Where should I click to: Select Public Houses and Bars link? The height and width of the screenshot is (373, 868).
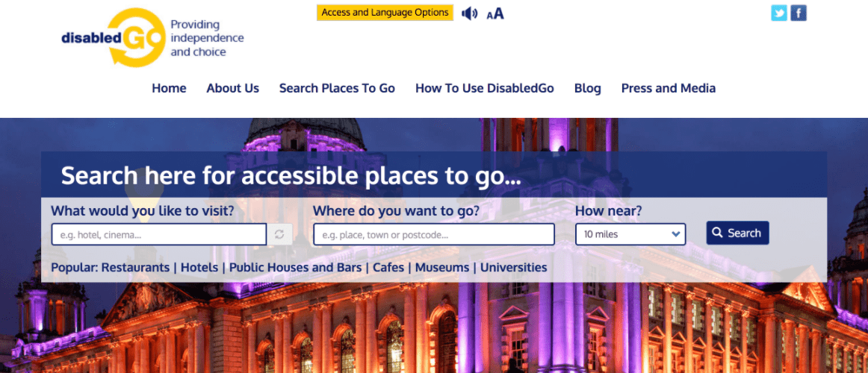pos(296,268)
